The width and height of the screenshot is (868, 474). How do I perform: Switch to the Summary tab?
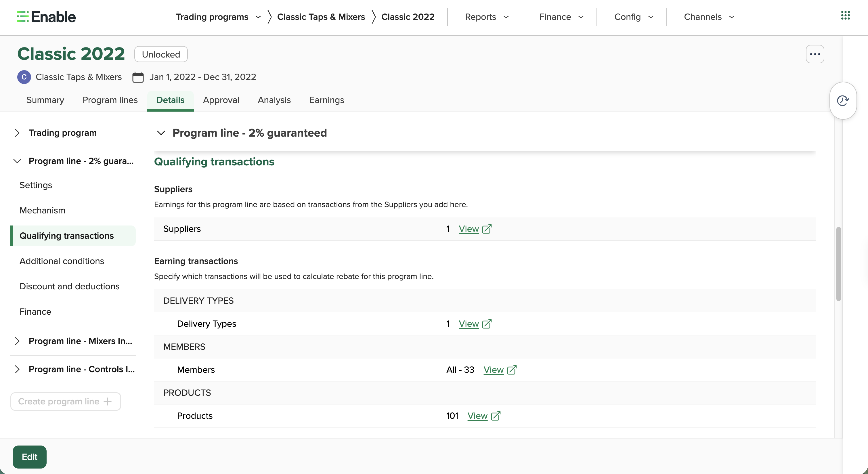point(45,100)
